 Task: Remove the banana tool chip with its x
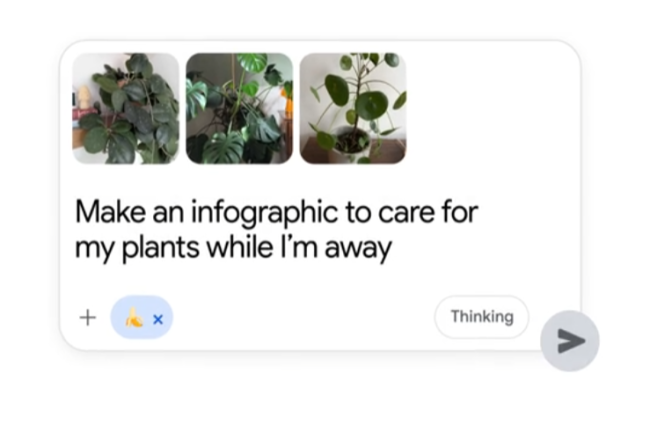(x=158, y=319)
